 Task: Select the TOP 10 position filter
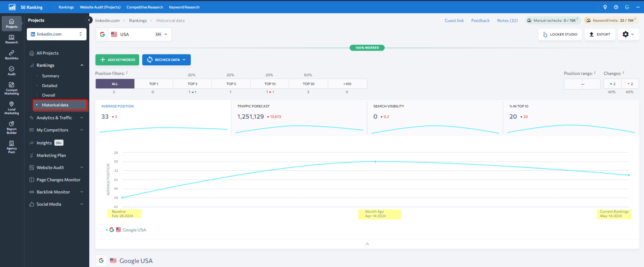click(270, 84)
